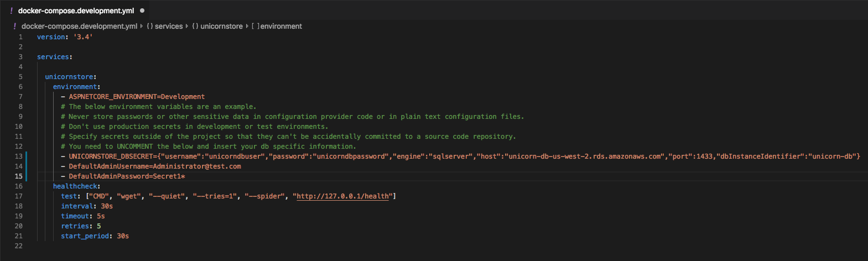Select the docker-compose.development.yml tab

[76, 11]
